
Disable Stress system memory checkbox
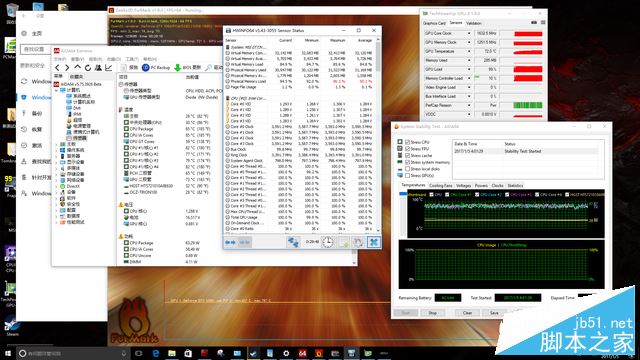point(407,162)
